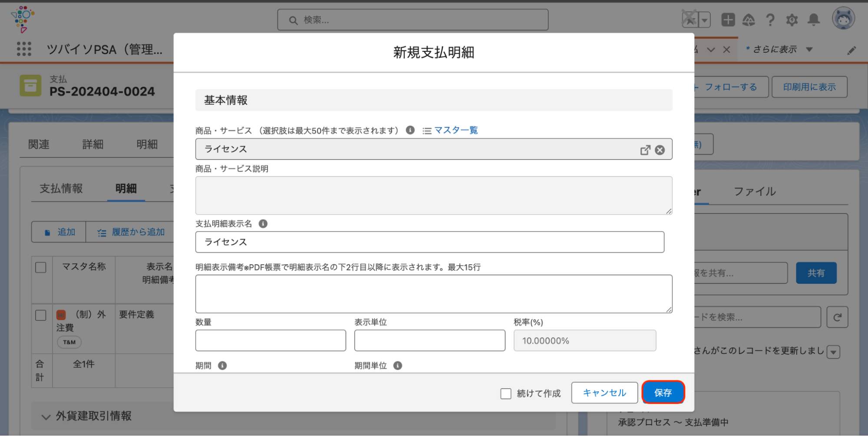The image size is (868, 436).
Task: Click the 保存 button
Action: (663, 393)
